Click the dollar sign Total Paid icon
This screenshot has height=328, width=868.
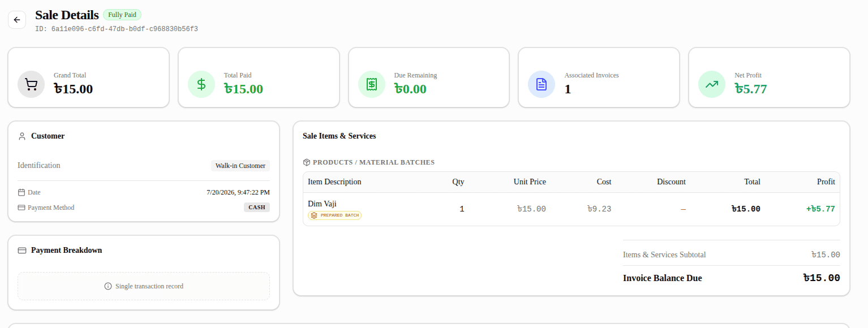[x=201, y=84]
